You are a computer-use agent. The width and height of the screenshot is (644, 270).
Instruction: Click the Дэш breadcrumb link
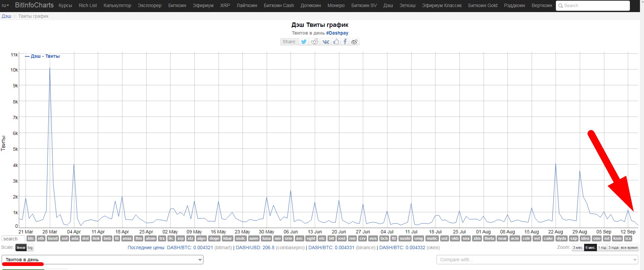pyautogui.click(x=6, y=16)
